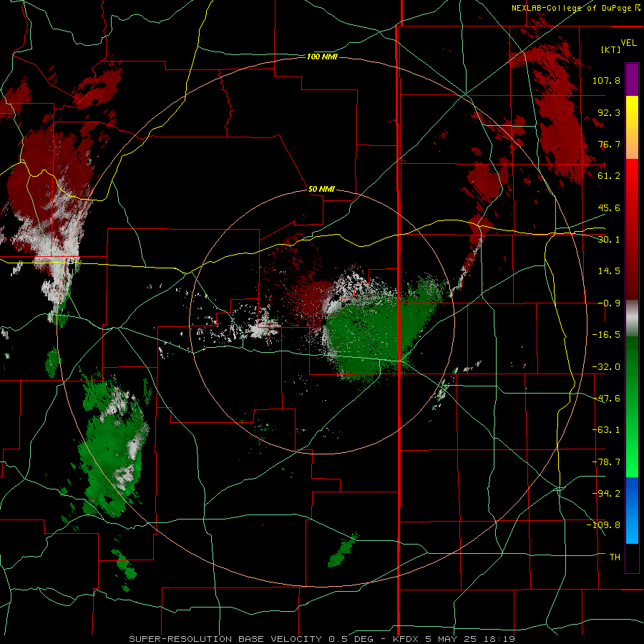The width and height of the screenshot is (644, 644).
Task: Click the VEL legend heading
Action: click(628, 43)
